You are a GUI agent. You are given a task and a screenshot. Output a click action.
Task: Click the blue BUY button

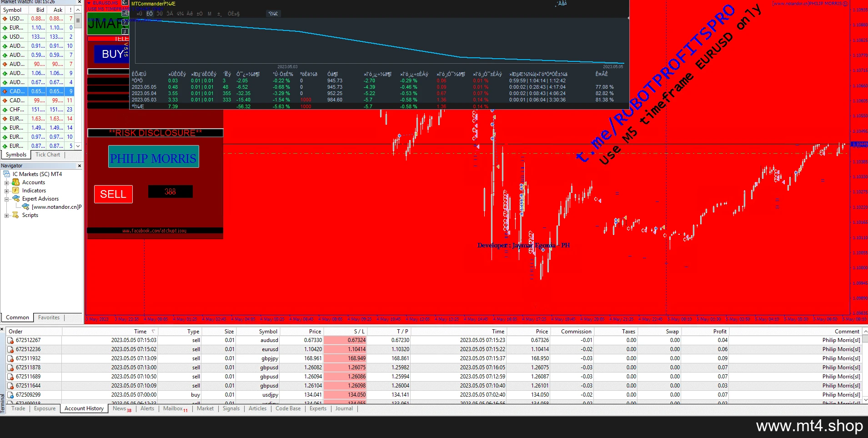click(x=112, y=54)
